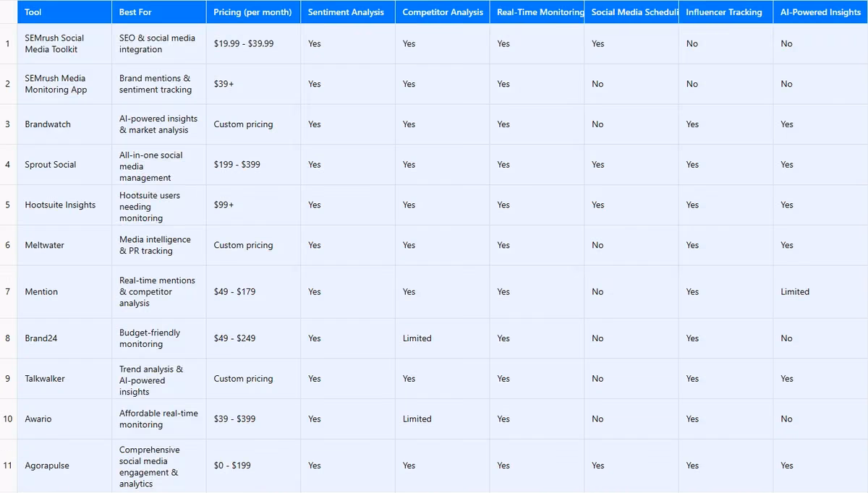
Task: Select row number 4
Action: coord(8,165)
